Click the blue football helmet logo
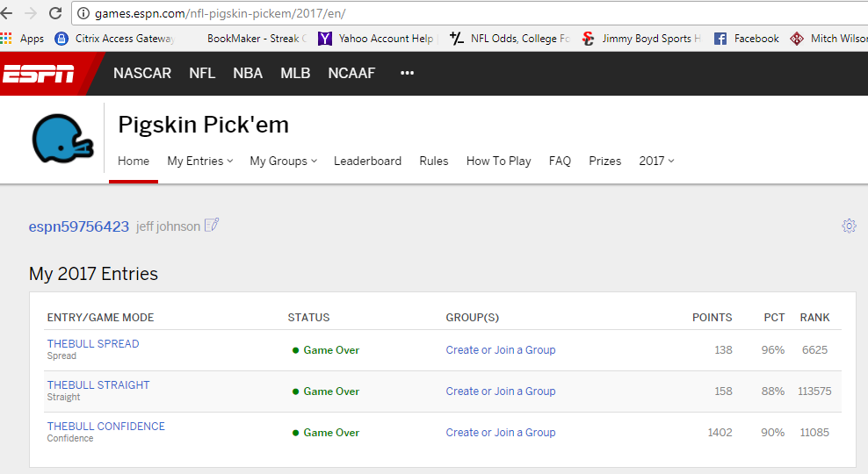This screenshot has width=868, height=474. click(x=62, y=139)
